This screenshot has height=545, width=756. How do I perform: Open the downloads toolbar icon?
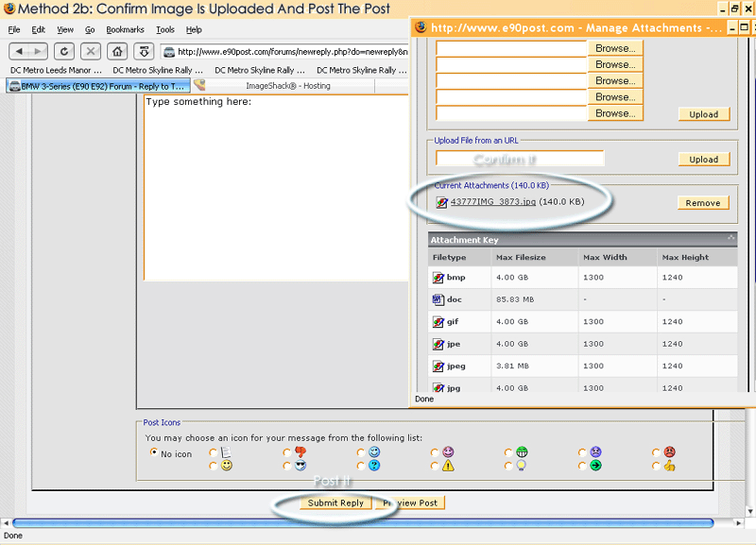tap(144, 51)
